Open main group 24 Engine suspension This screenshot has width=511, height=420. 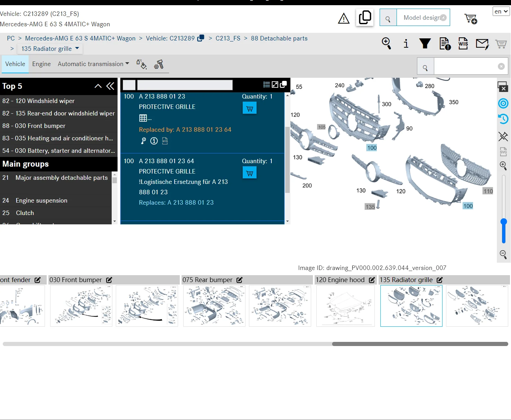(56, 200)
